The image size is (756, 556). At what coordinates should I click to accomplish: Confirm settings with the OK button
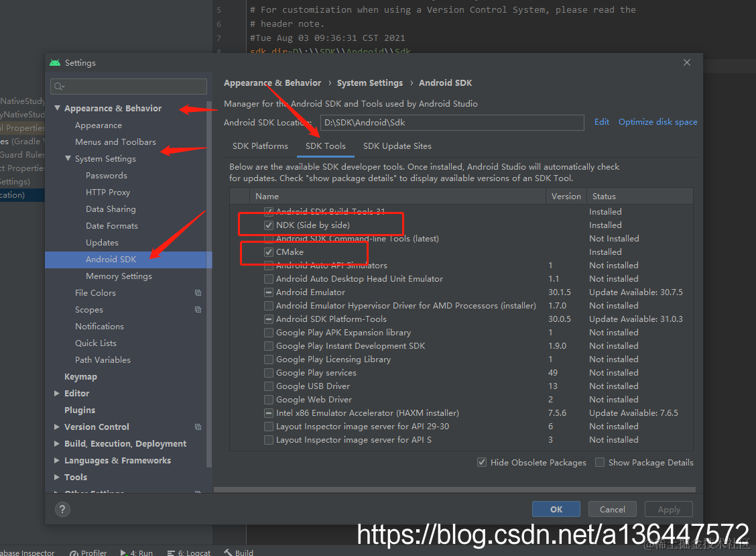point(556,509)
